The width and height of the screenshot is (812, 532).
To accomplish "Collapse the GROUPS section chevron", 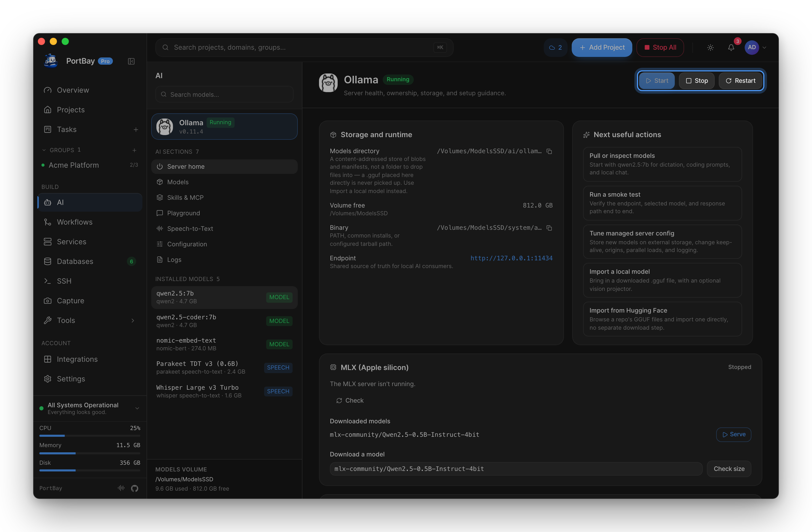I will (44, 150).
